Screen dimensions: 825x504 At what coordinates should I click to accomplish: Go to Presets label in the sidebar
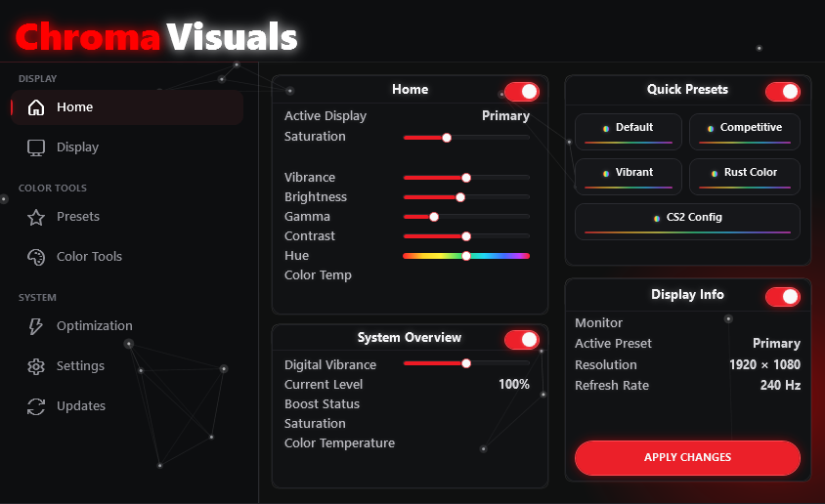[x=78, y=217]
